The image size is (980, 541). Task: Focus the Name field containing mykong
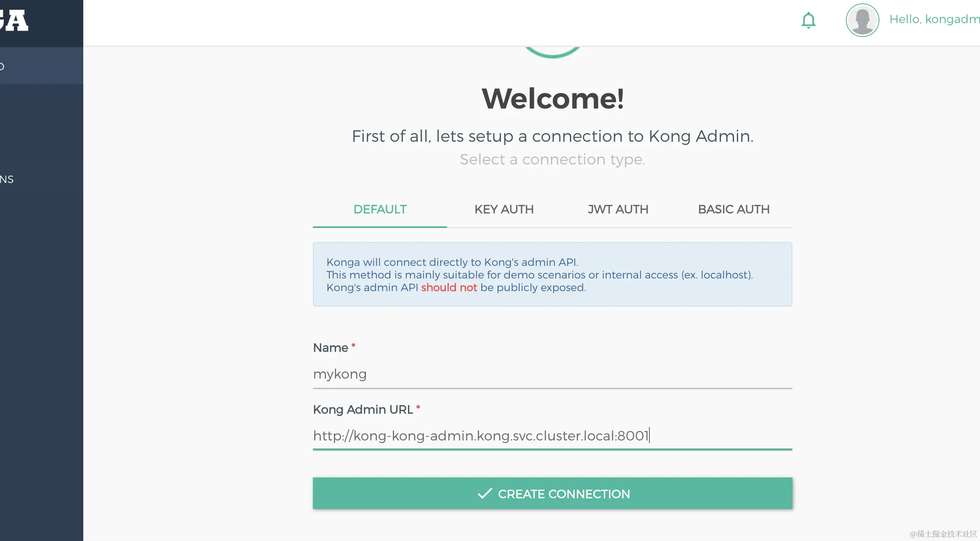point(552,374)
